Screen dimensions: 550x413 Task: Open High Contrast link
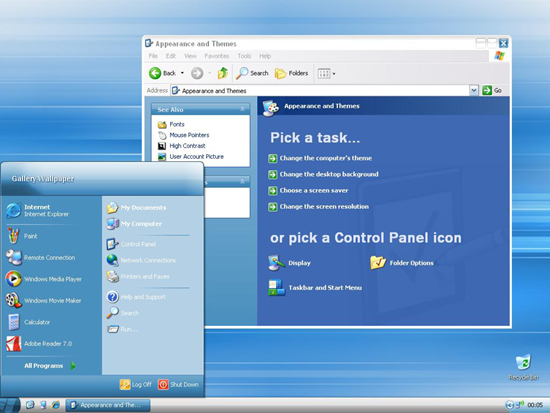[x=182, y=146]
